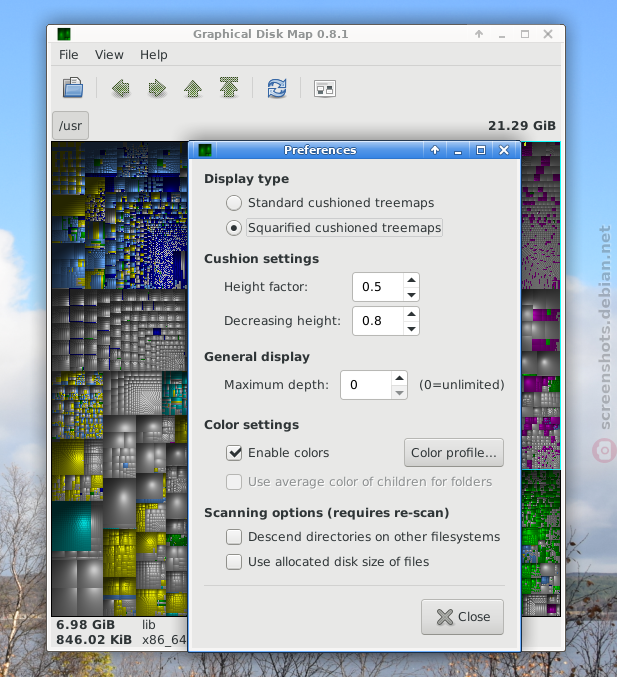The image size is (617, 677).
Task: Open a folder with the toolbar folder icon
Action: [73, 88]
